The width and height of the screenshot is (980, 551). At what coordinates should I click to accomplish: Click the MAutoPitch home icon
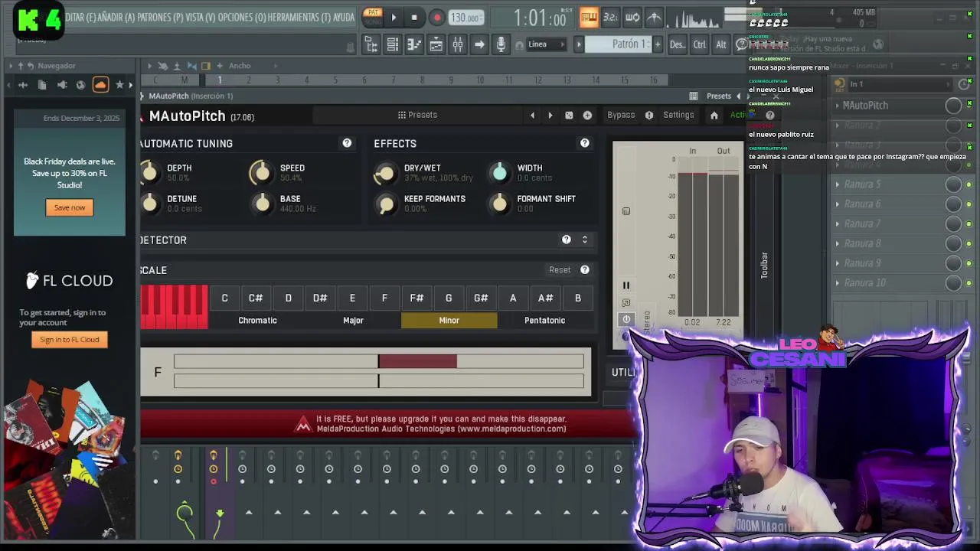point(714,115)
